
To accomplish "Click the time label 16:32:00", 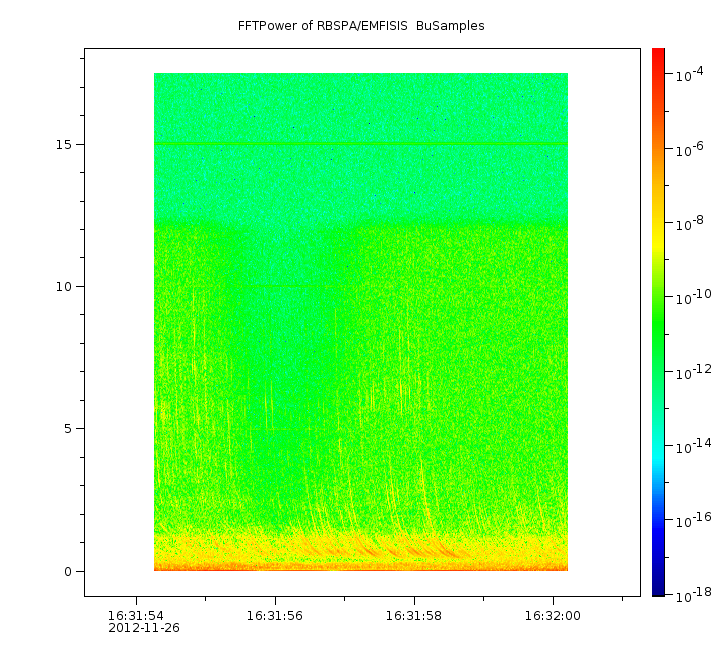I will (553, 616).
